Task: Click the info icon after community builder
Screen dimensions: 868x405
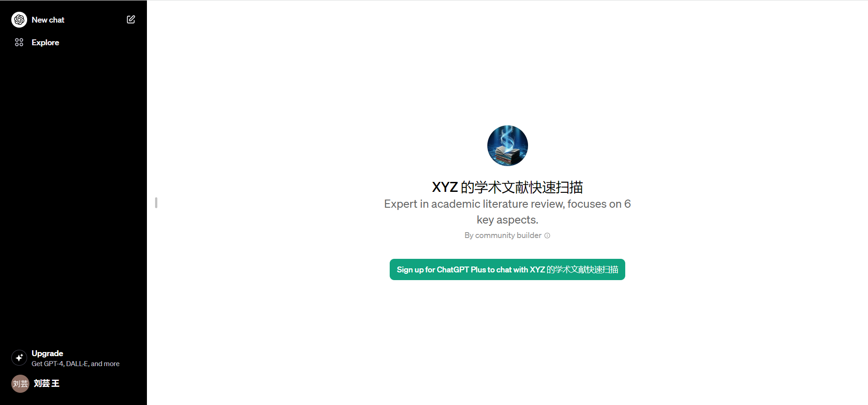Action: tap(547, 236)
